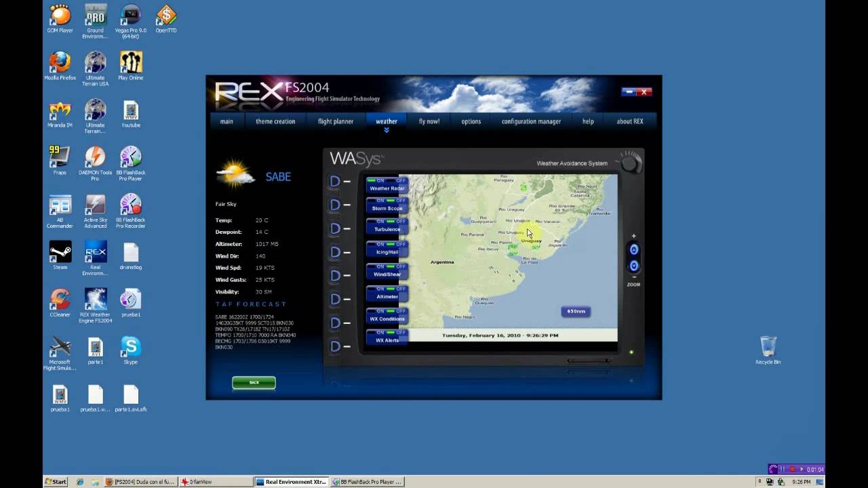868x488 pixels.
Task: Select the weather tab
Action: 387,121
